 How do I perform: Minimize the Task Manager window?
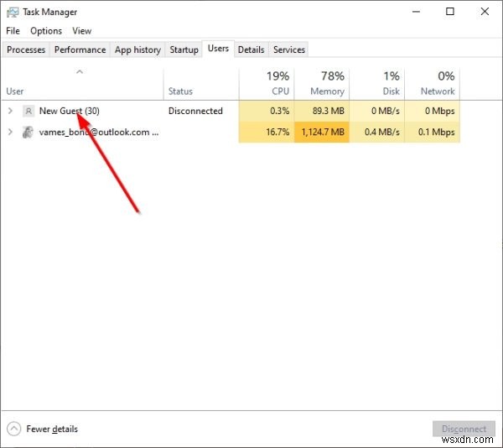tap(416, 12)
